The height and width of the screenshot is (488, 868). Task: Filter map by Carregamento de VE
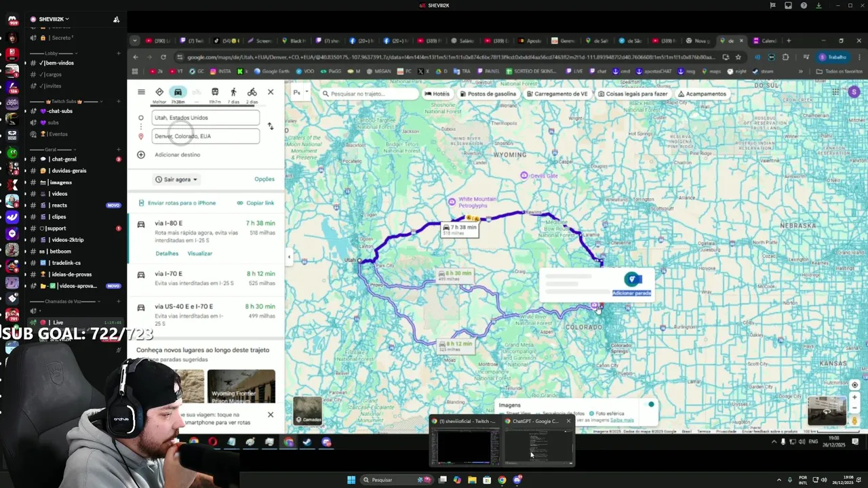(x=557, y=94)
